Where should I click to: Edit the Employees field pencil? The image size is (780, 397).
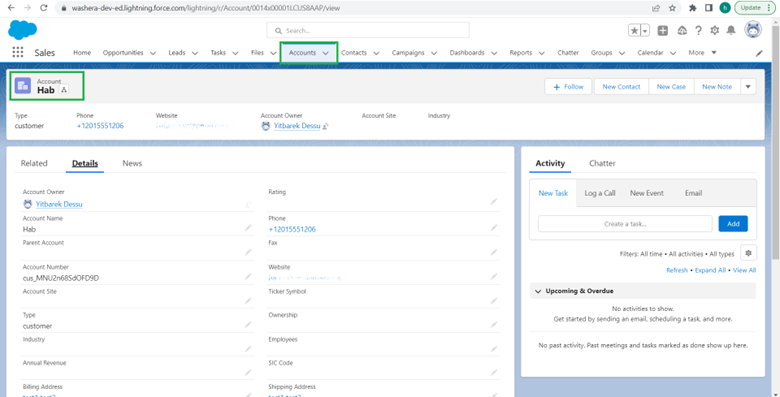coord(493,349)
